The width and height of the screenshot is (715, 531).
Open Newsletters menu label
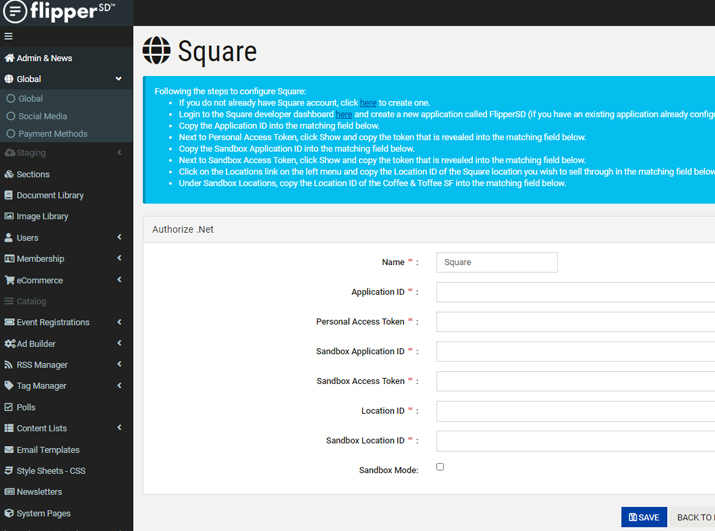click(39, 492)
